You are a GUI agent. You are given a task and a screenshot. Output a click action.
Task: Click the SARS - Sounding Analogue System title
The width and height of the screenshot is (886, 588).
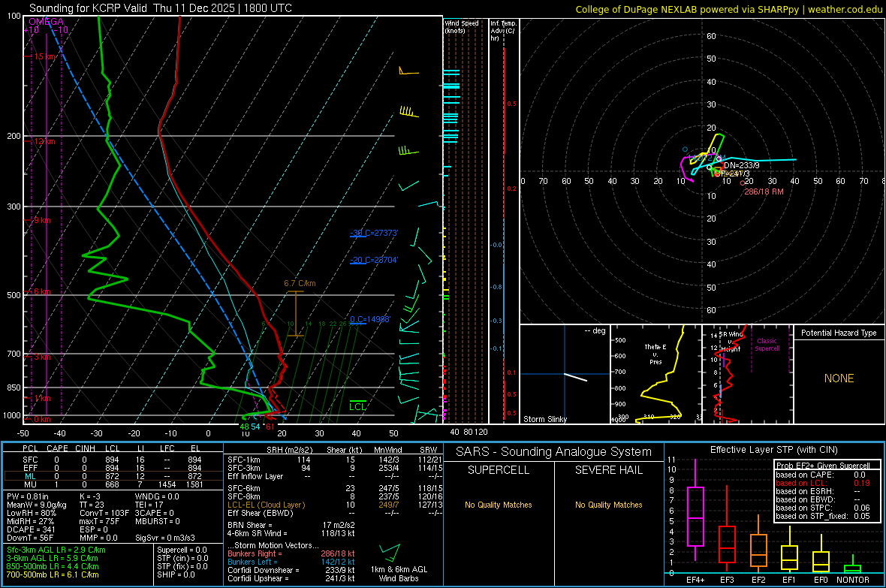point(554,452)
